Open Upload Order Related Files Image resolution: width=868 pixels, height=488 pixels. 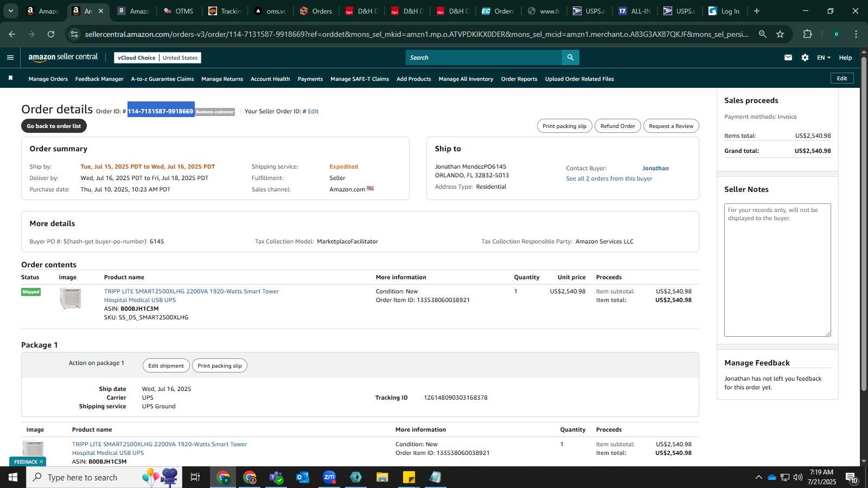(x=579, y=79)
